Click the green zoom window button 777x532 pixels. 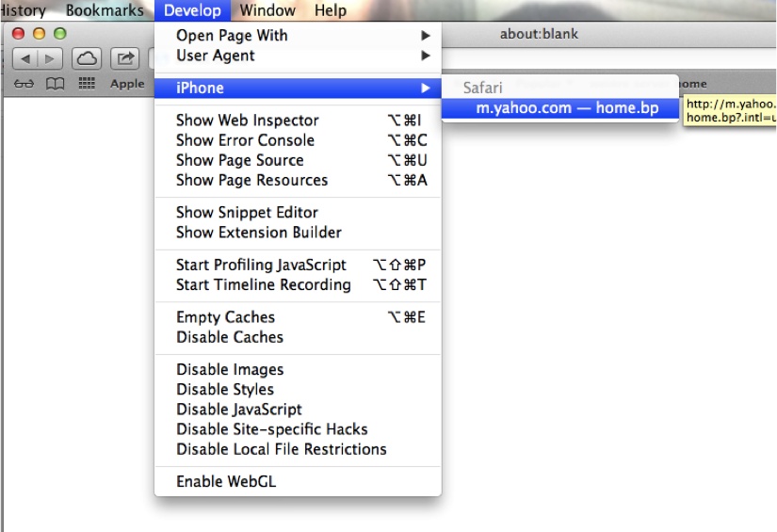point(60,34)
